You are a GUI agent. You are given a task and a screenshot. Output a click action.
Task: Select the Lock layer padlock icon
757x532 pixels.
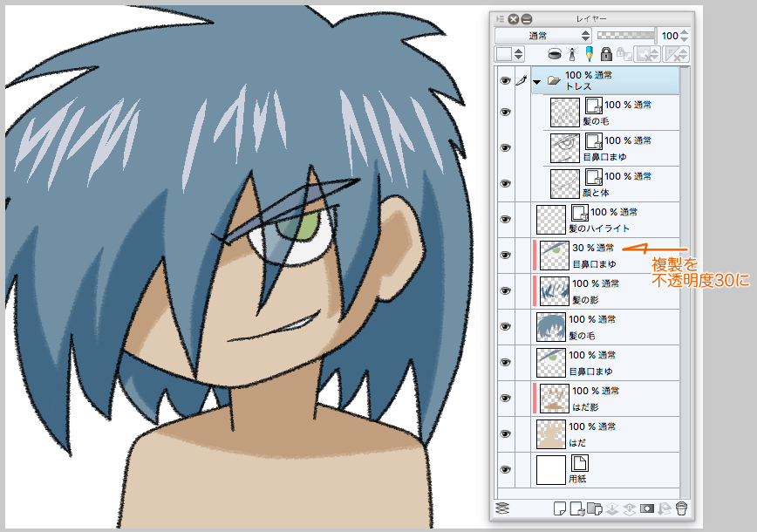point(607,53)
